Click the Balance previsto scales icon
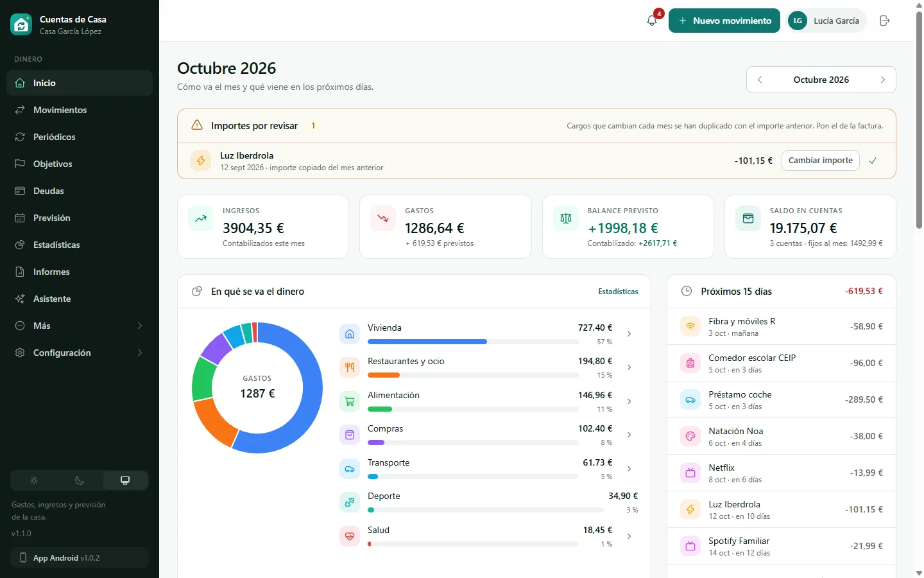The width and height of the screenshot is (924, 578). click(x=565, y=218)
